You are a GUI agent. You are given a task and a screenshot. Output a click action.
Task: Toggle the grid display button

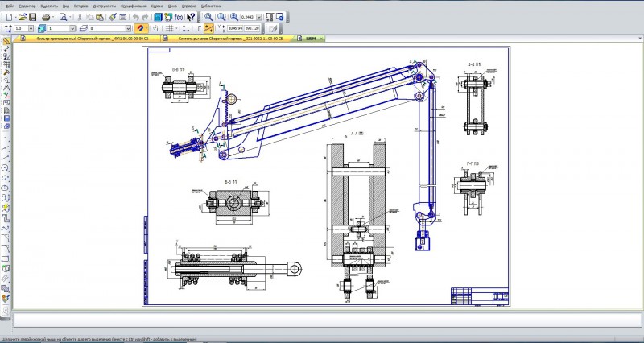coord(169,28)
